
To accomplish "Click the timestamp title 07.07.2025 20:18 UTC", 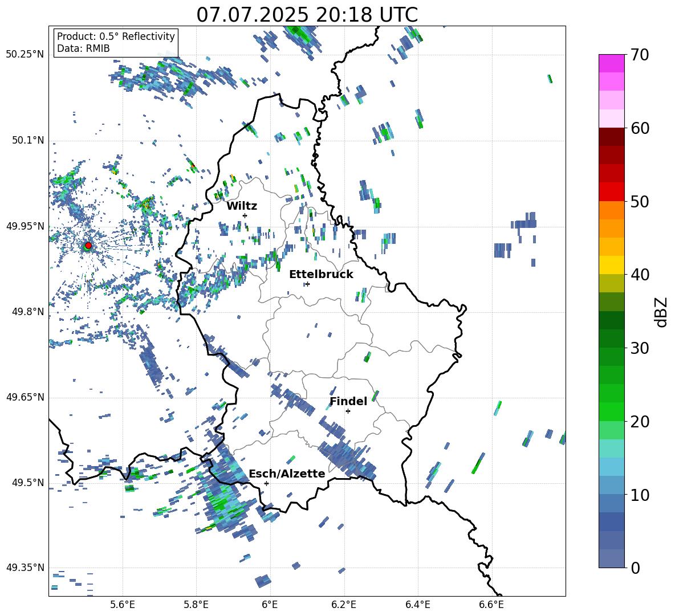I will pos(307,15).
